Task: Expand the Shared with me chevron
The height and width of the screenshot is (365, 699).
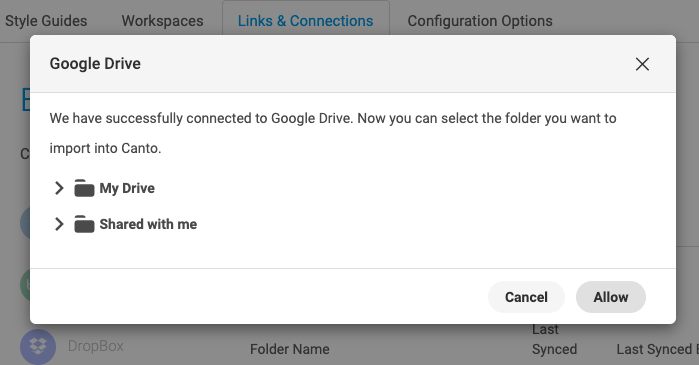Action: coord(59,224)
